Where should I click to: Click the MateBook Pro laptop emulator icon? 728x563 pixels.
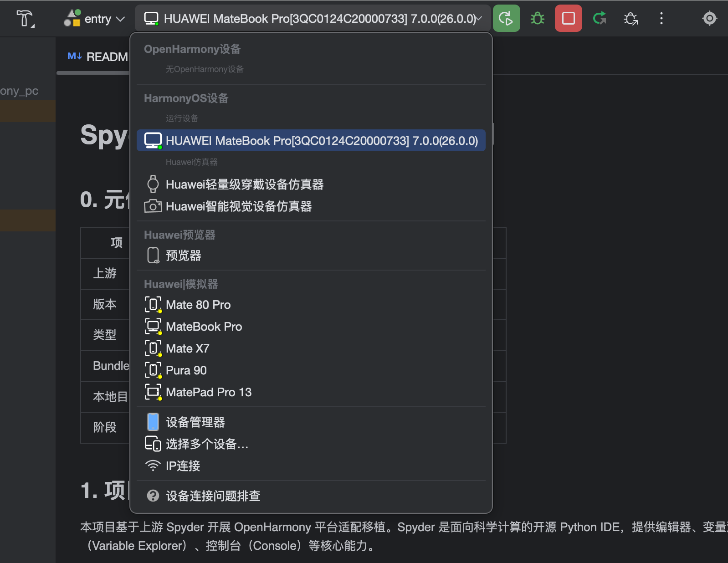coord(154,327)
